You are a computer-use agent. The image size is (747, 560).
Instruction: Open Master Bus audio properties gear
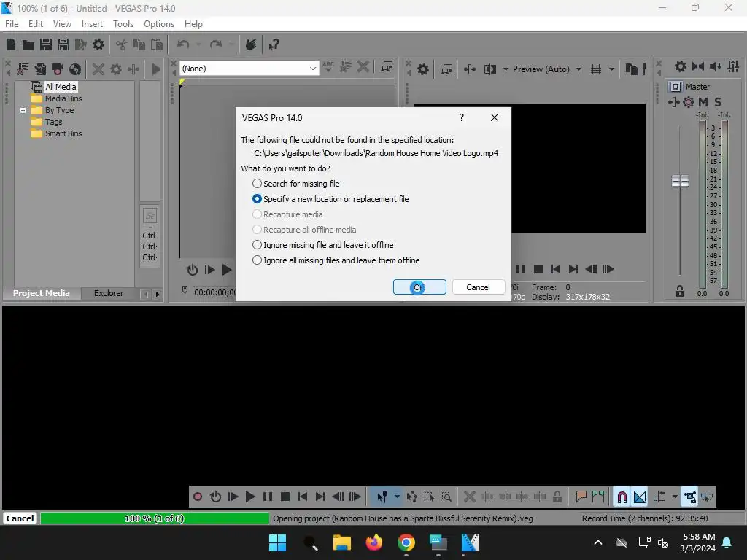pyautogui.click(x=681, y=66)
